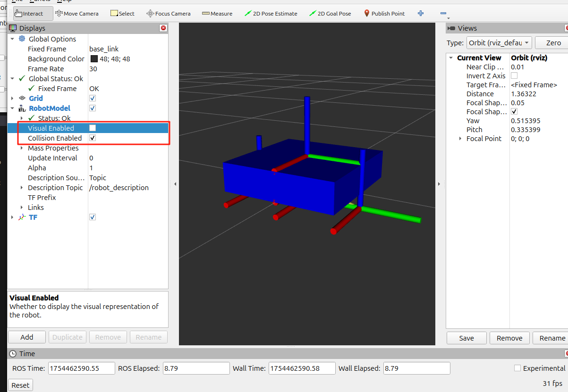Viewport: 568px width, 392px height.
Task: Toggle the Grid display checkbox
Action: (93, 98)
